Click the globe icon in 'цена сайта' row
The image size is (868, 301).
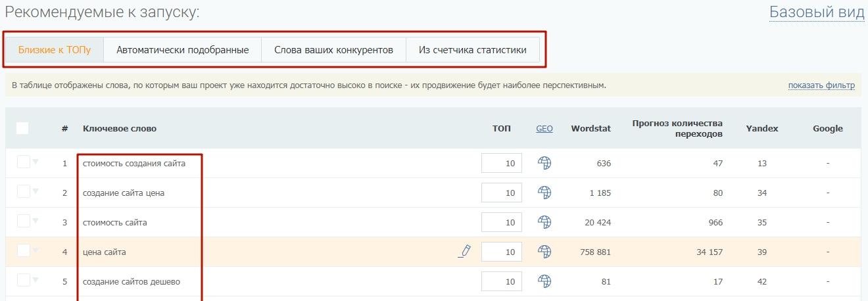(x=544, y=252)
